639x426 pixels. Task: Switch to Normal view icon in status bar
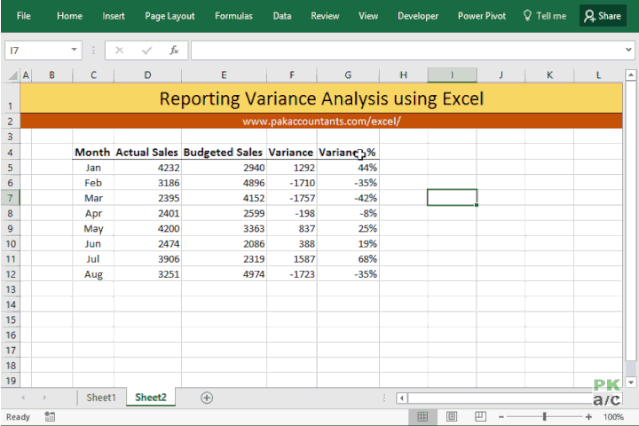pos(423,417)
